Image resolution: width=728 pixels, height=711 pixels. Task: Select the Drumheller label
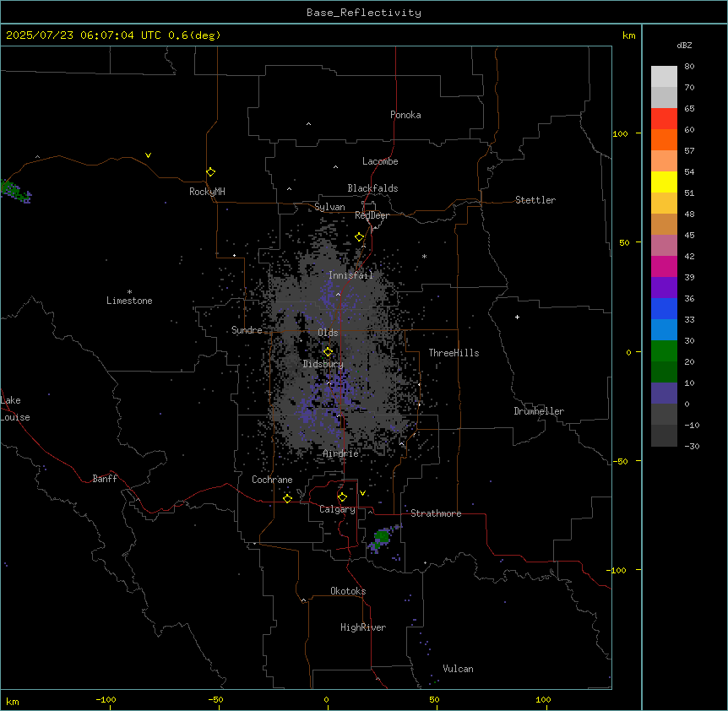539,411
